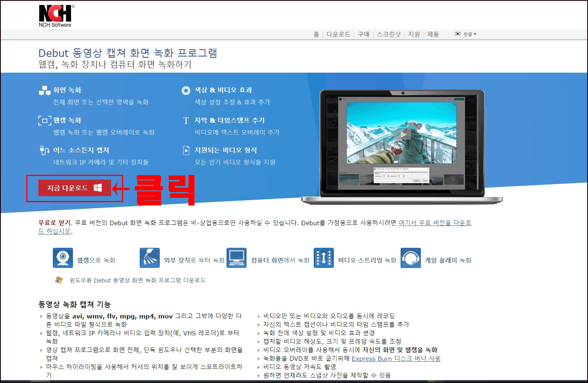Viewport: 588px width, 383px height.
Task: Open the 외부 장치로 부터 녹화 label
Action: pos(194,260)
